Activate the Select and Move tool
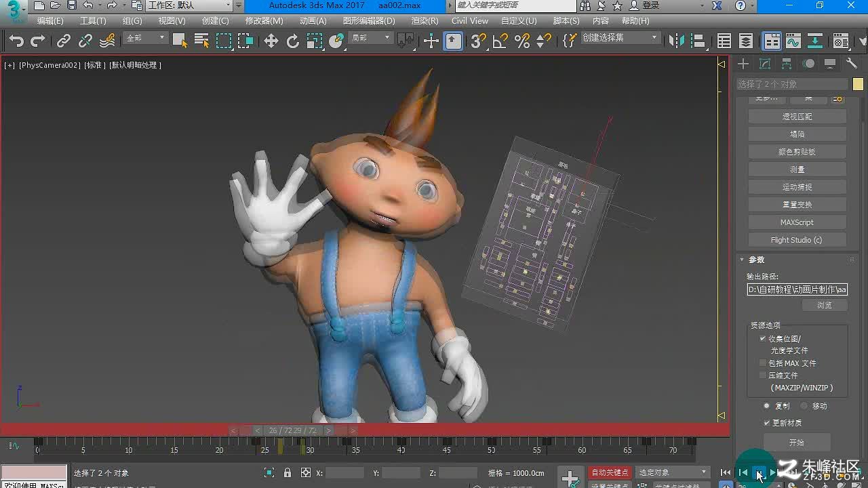 tap(271, 41)
